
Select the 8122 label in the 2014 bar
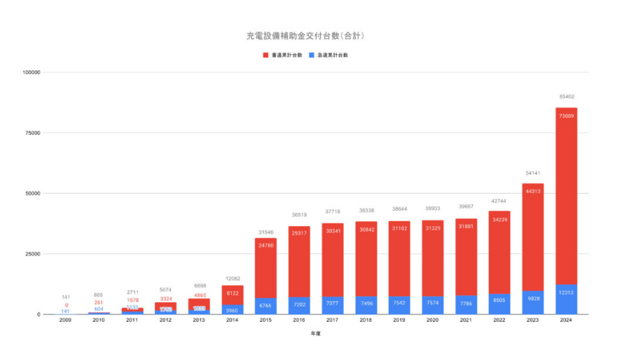(232, 290)
